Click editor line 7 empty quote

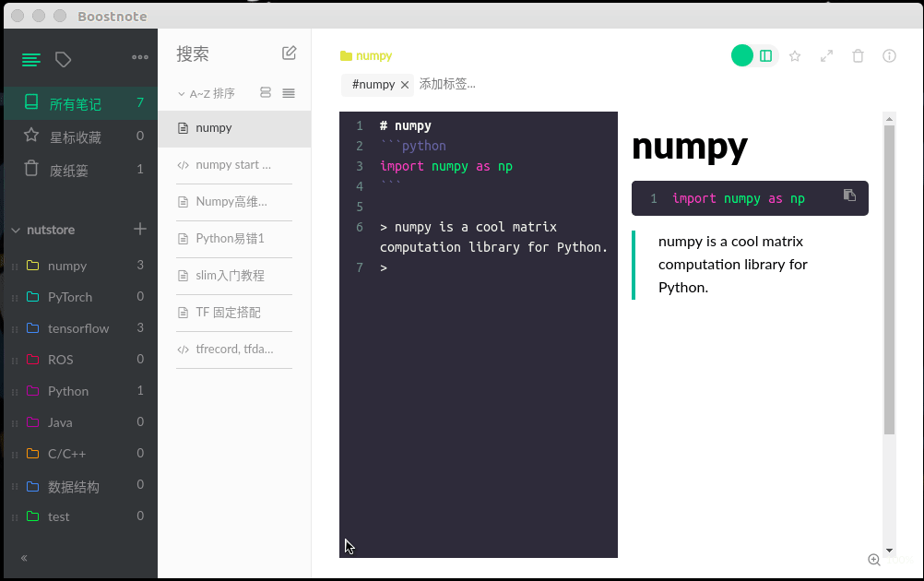[384, 267]
